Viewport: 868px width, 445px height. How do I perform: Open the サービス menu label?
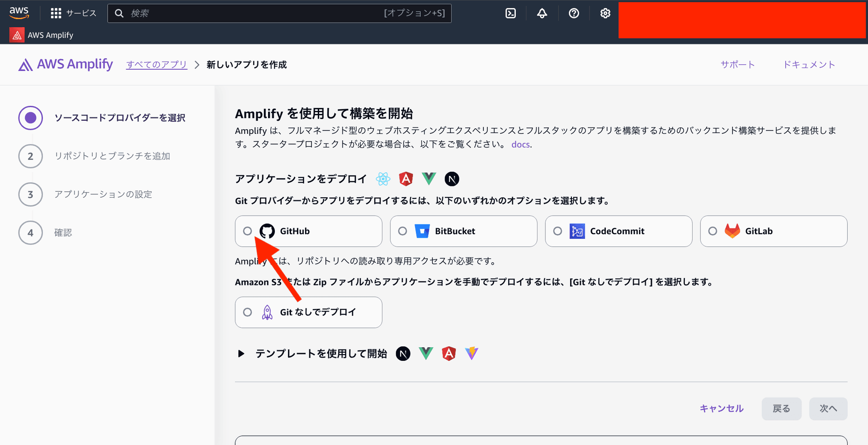tap(81, 14)
